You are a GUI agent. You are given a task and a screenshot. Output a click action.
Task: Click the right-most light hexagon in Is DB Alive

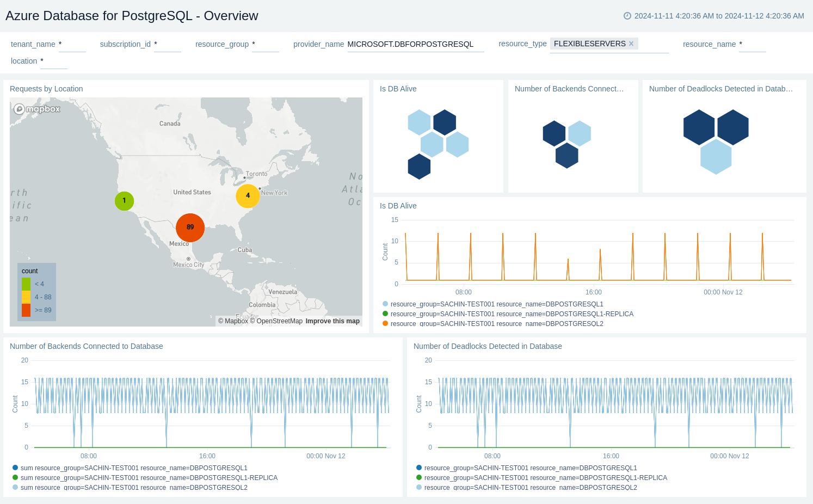[x=457, y=144]
